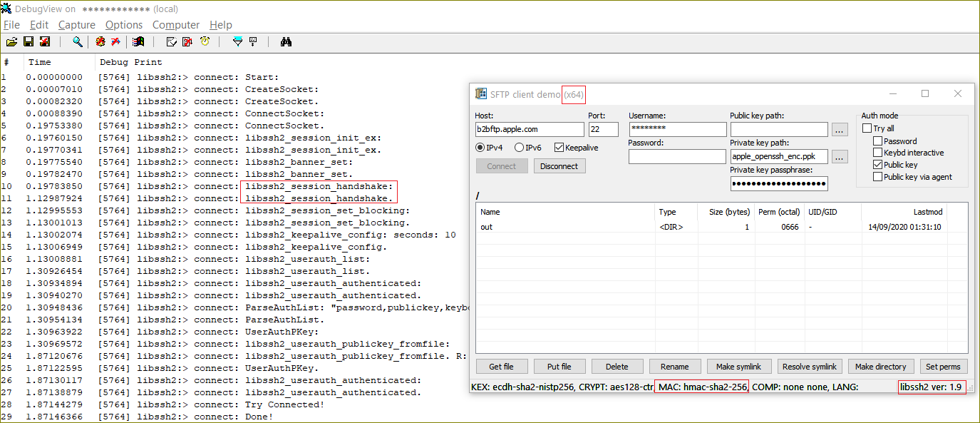Toggle the Pass-Through toolbar icon

click(x=115, y=42)
